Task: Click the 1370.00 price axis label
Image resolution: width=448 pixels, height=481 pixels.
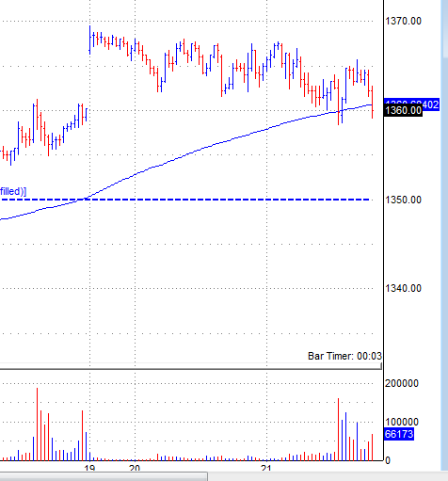Action: (x=403, y=21)
